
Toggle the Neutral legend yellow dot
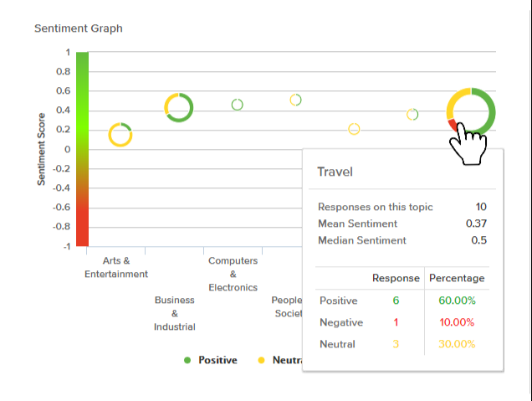click(x=262, y=360)
